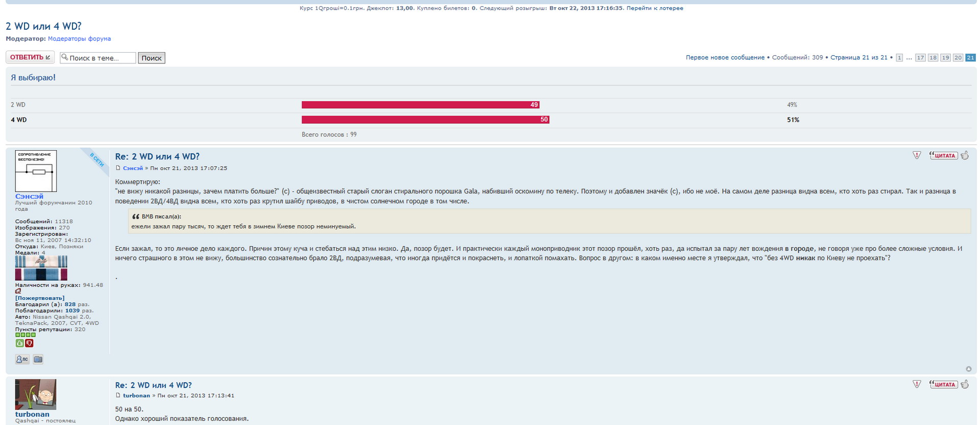
Task: Open Сэнсэй's gallery via camera icon
Action: pyautogui.click(x=38, y=360)
